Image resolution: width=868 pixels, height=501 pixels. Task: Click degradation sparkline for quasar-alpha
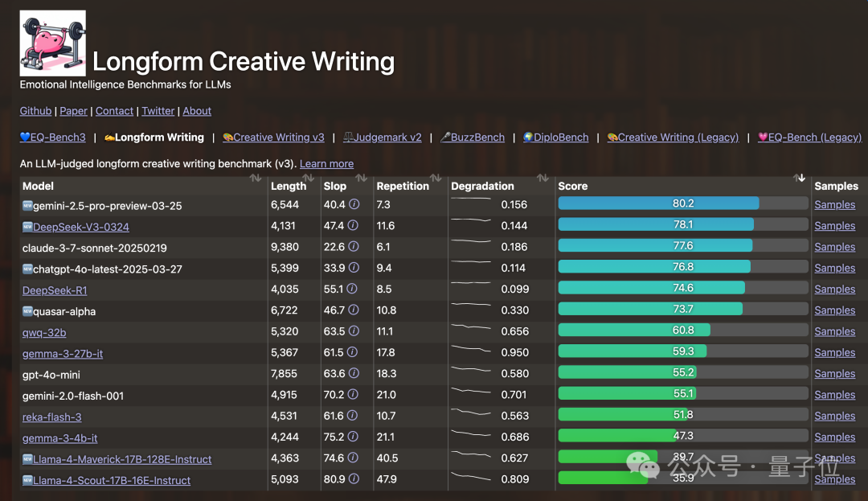point(471,305)
